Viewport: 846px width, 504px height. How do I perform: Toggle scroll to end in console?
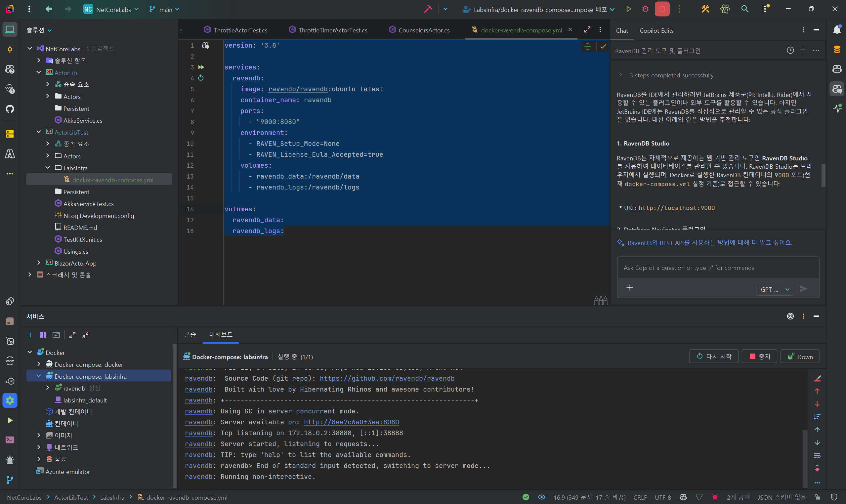point(817,468)
